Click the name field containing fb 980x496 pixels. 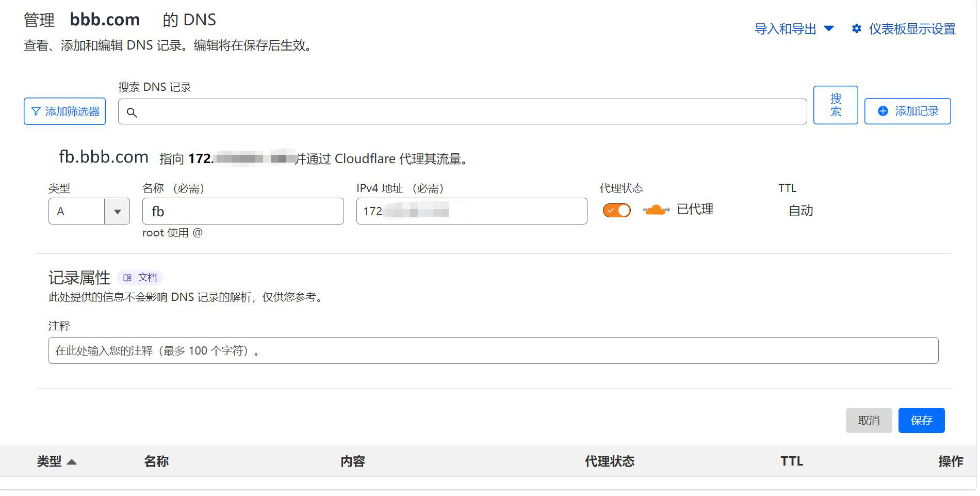[x=243, y=211]
